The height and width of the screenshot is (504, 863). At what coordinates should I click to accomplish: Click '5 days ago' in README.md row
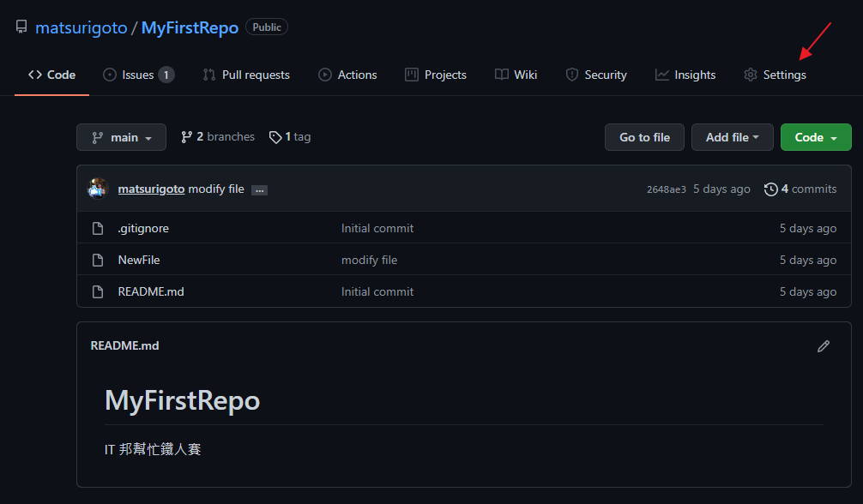808,291
